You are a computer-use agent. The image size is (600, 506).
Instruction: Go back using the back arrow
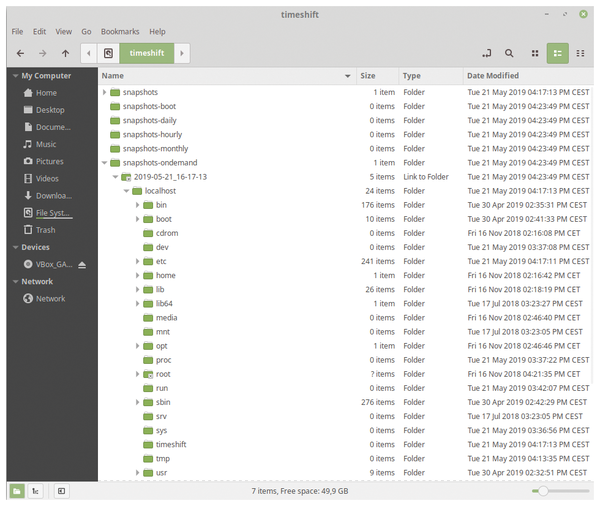[x=20, y=53]
